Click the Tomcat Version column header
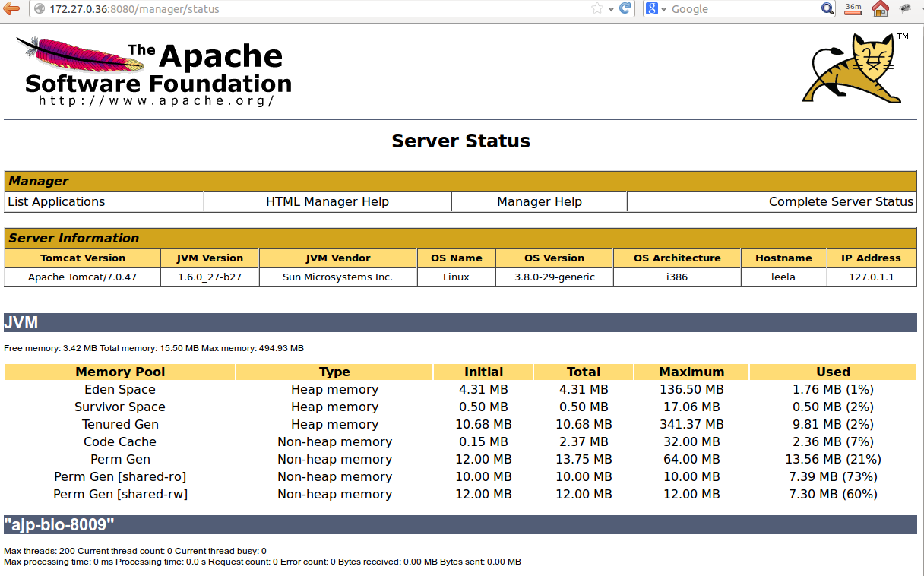The image size is (924, 576). 83,258
